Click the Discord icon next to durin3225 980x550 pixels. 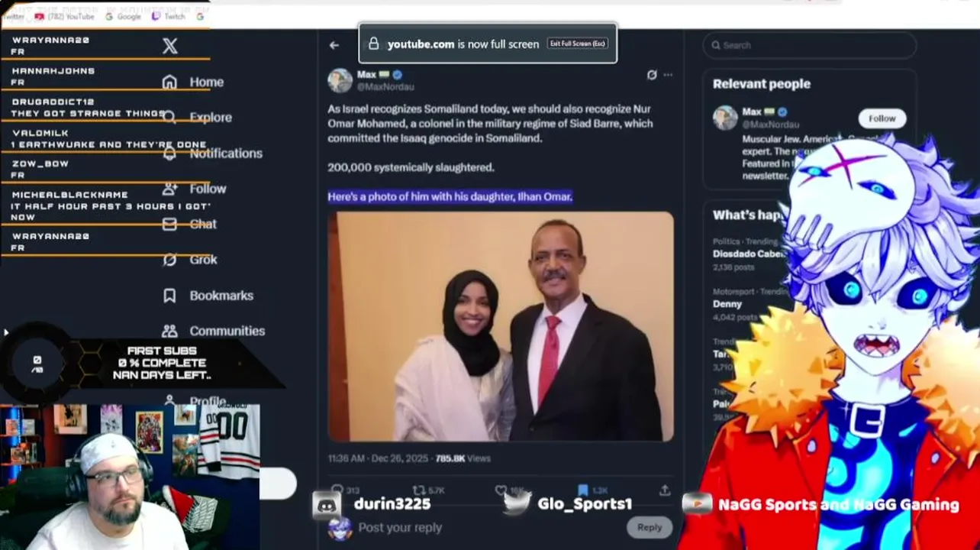(x=327, y=504)
